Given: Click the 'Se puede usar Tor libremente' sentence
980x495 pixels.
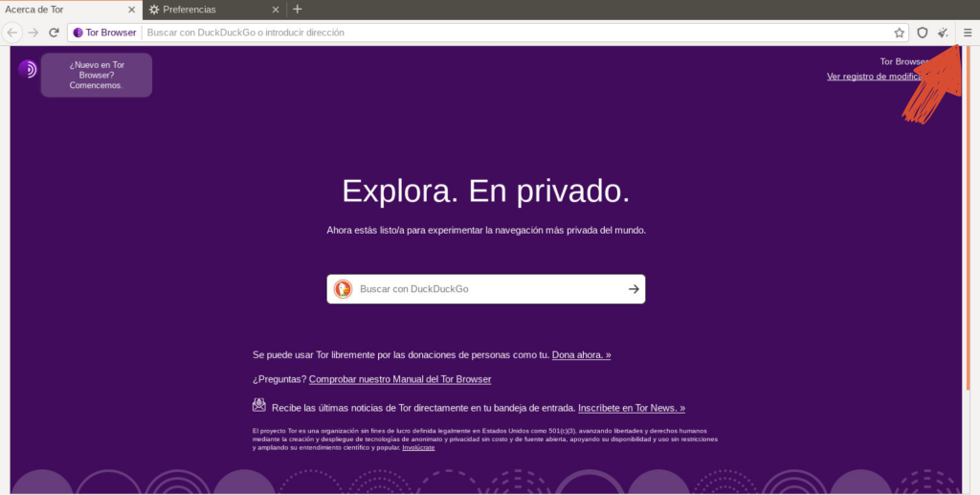Looking at the screenshot, I should pyautogui.click(x=401, y=354).
